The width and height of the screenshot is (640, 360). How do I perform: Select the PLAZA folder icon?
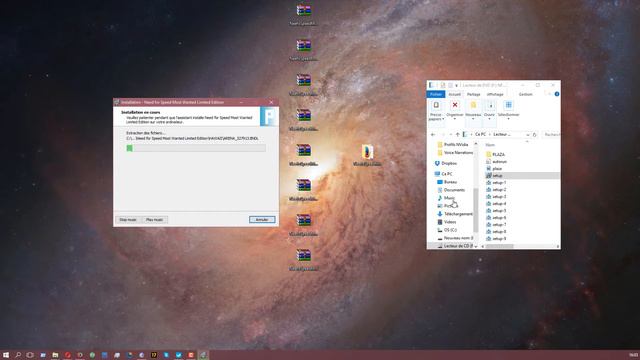[489, 154]
